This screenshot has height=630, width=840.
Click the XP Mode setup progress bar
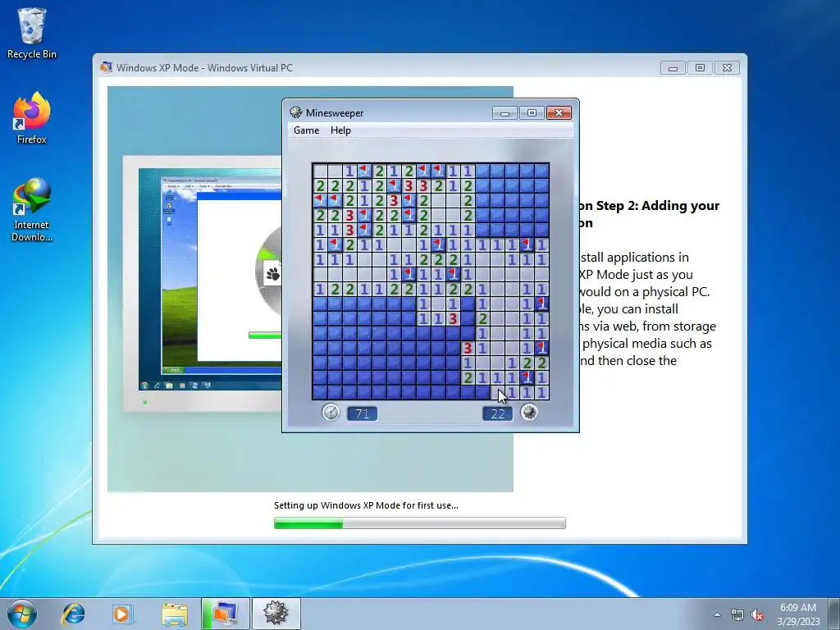(x=419, y=523)
